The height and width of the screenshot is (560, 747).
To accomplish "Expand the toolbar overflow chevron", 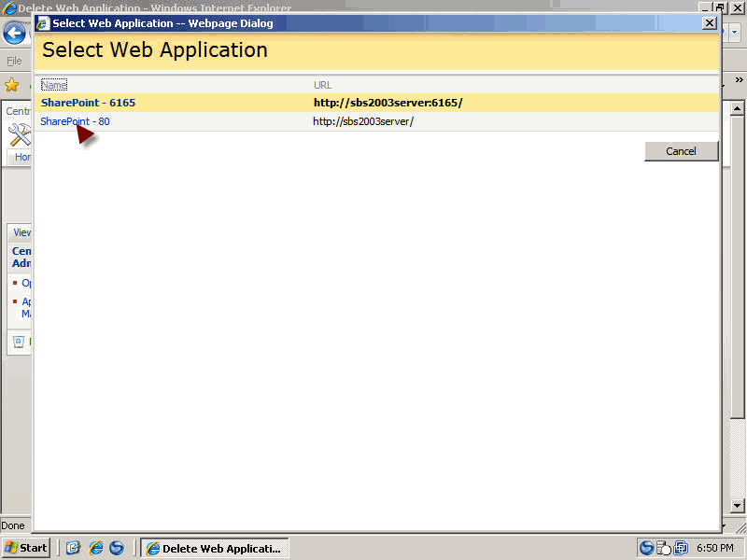I will click(739, 80).
